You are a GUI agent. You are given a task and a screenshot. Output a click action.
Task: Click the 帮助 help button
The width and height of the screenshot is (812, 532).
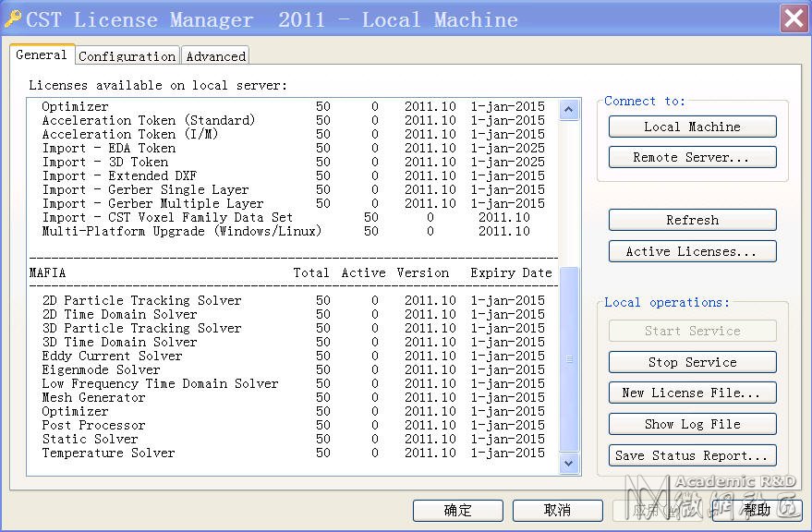pos(757,510)
